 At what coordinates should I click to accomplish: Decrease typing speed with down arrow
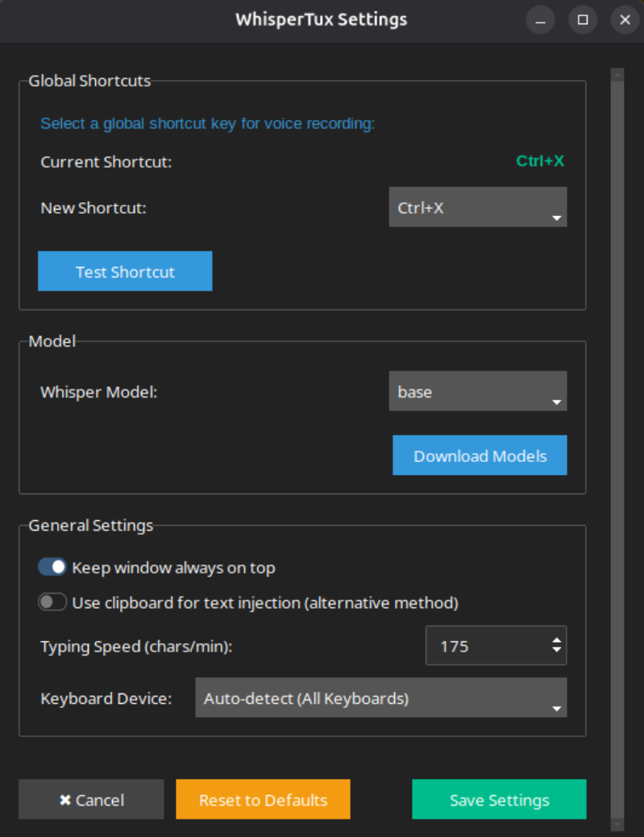tap(556, 650)
